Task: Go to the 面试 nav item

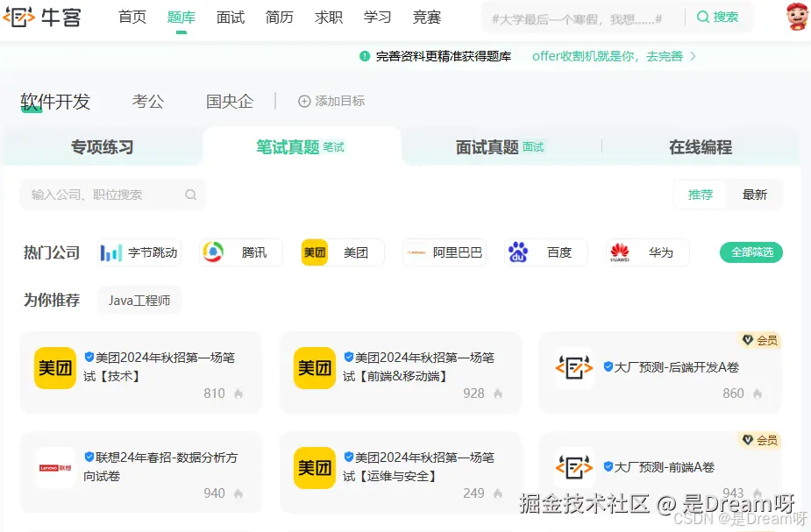Action: tap(231, 17)
